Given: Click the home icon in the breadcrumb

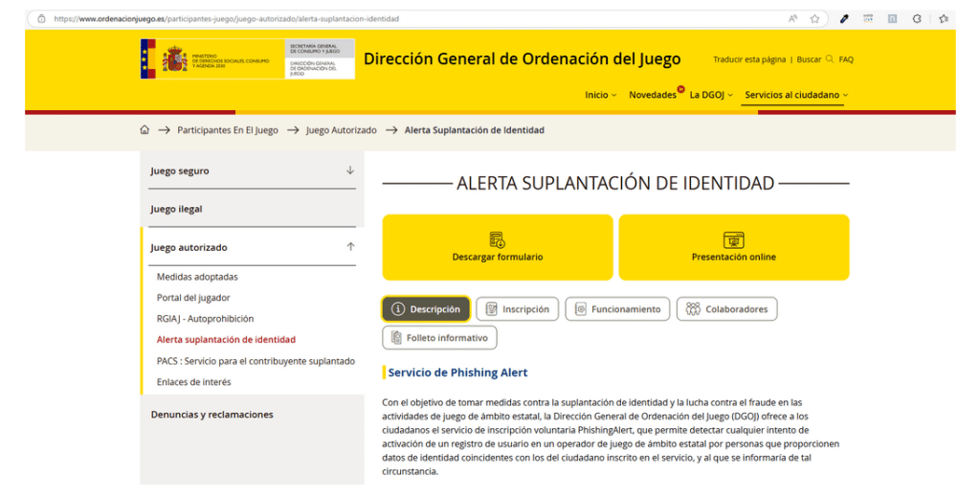Looking at the screenshot, I should coord(145,130).
